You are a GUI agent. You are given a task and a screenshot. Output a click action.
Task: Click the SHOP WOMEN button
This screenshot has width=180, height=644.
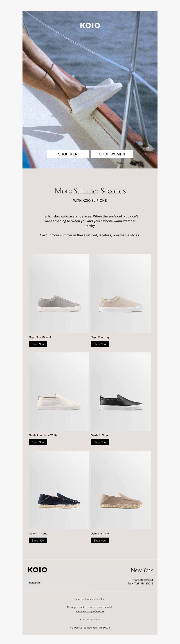point(112,154)
